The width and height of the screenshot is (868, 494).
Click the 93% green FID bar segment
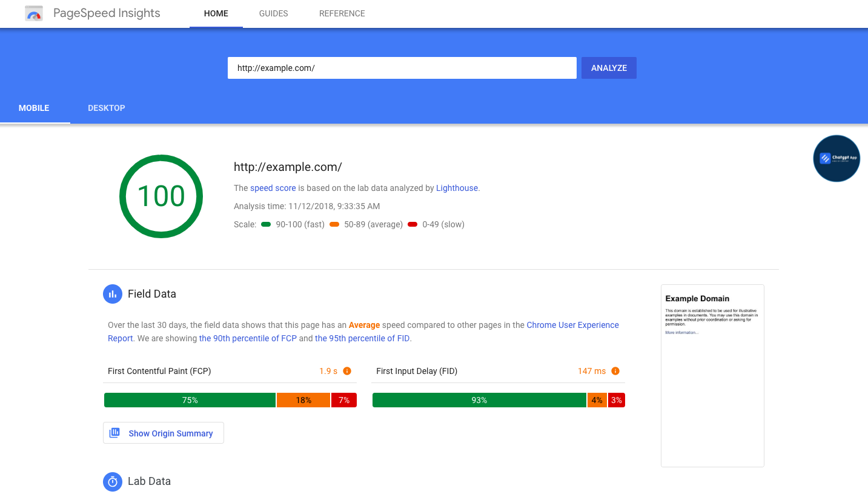479,400
